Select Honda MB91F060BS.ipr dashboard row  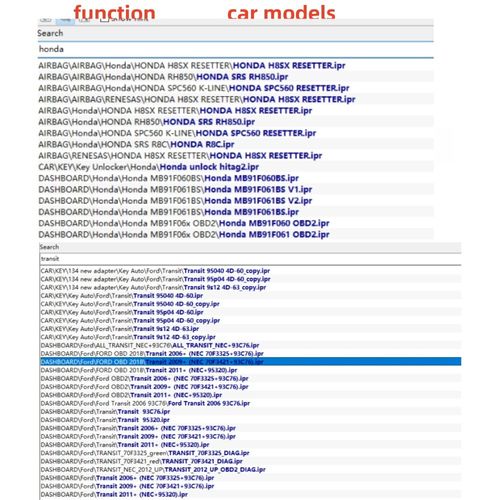236,178
